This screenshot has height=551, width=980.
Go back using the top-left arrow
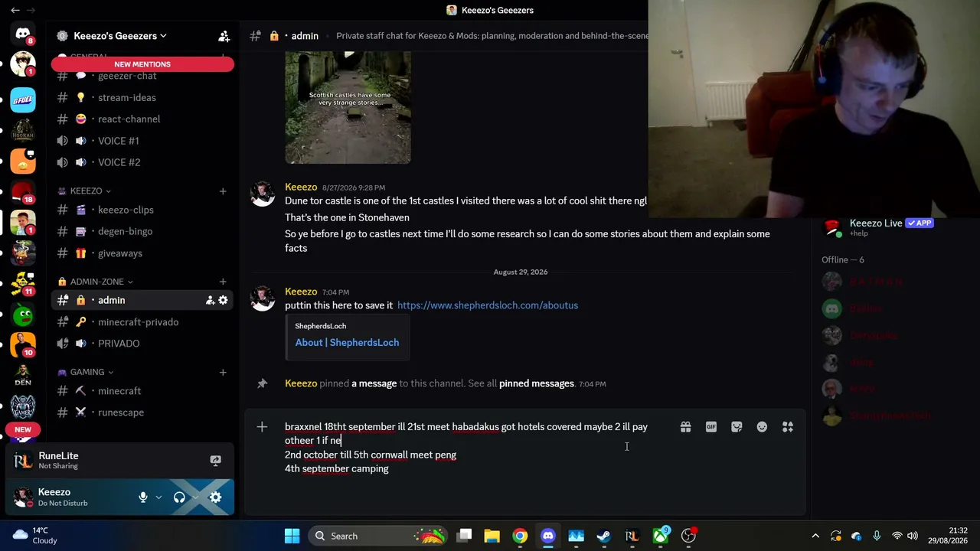click(x=15, y=10)
